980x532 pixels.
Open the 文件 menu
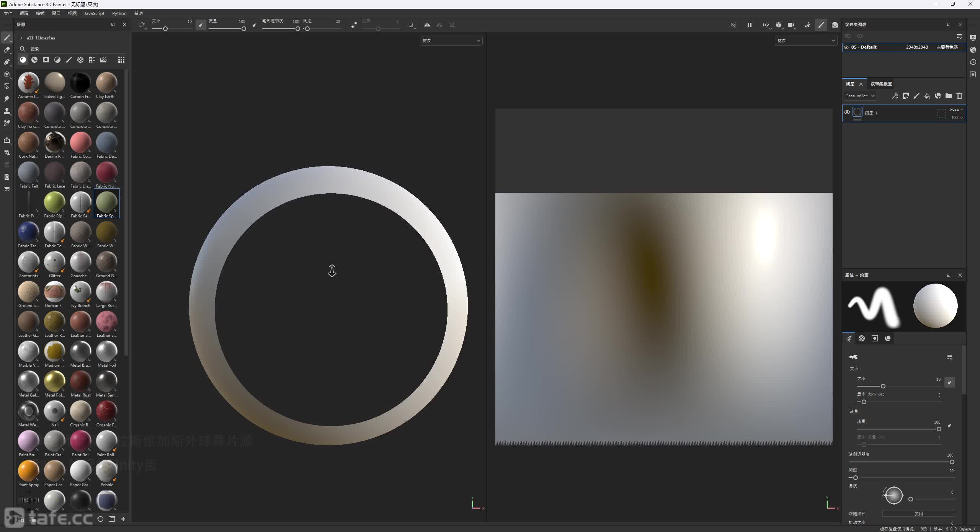(8, 13)
